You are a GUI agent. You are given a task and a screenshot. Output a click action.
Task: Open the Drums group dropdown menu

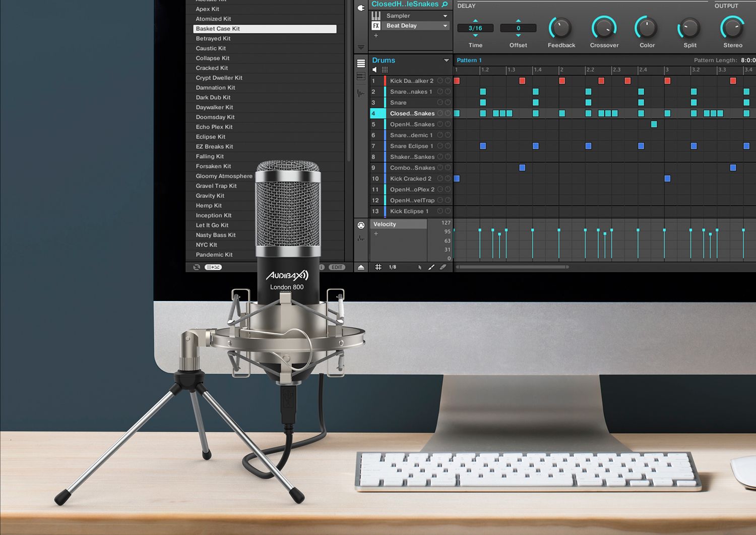[x=446, y=60]
